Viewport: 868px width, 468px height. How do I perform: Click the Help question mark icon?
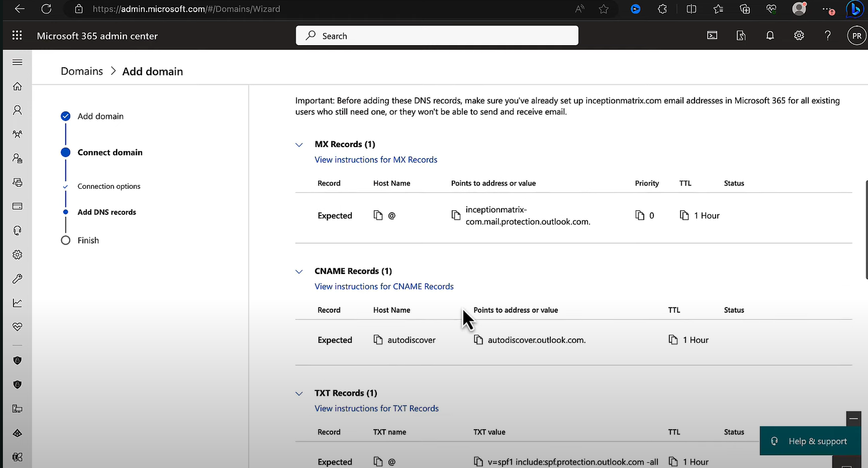pos(827,36)
